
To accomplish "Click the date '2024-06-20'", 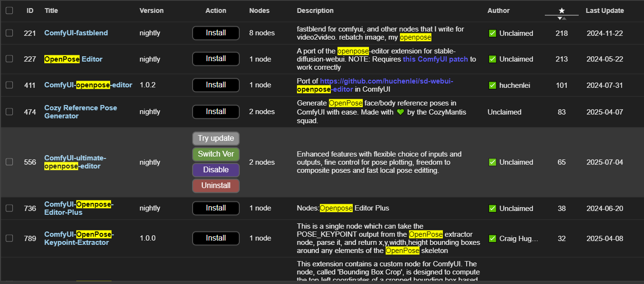I will click(x=605, y=209).
